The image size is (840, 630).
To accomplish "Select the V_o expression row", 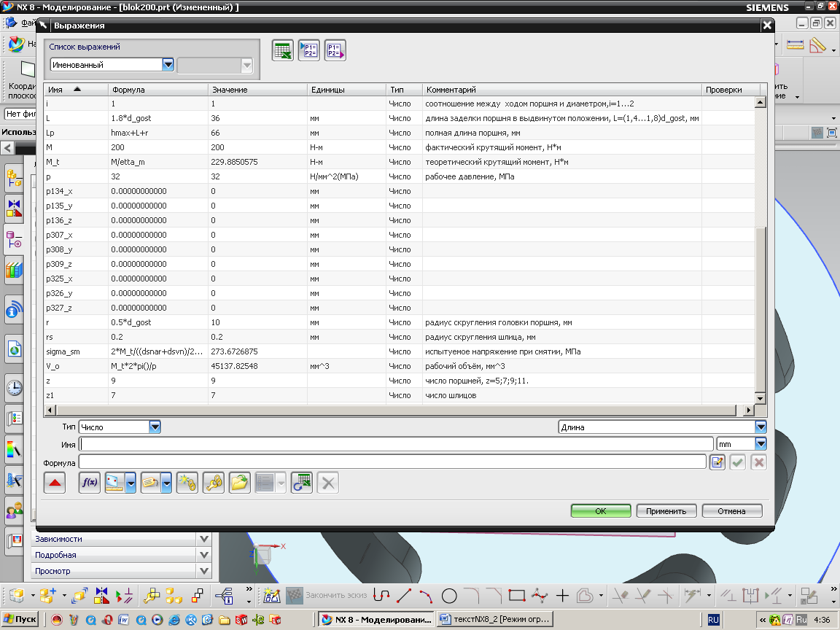I will click(x=400, y=366).
